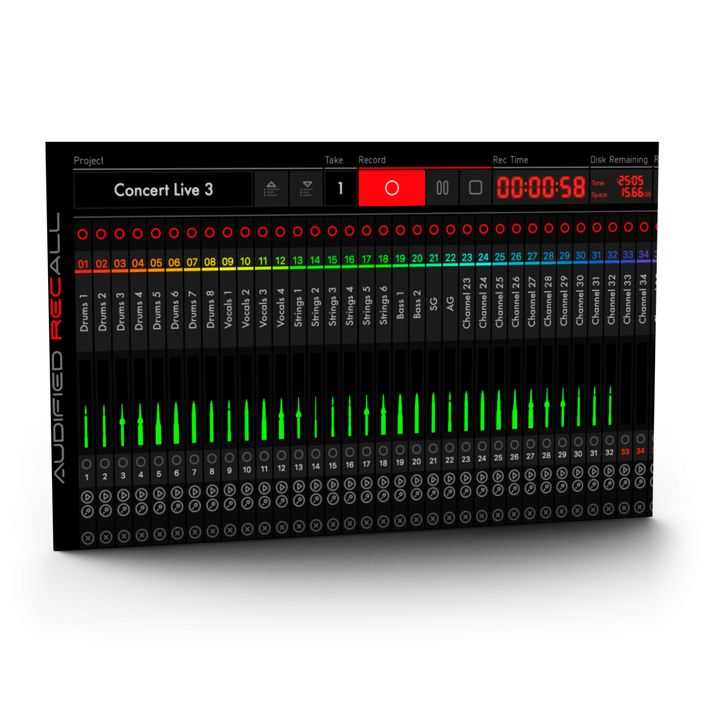Viewport: 728px width, 728px height.
Task: Toggle the gray circle above track number 9
Action: pyautogui.click(x=229, y=457)
